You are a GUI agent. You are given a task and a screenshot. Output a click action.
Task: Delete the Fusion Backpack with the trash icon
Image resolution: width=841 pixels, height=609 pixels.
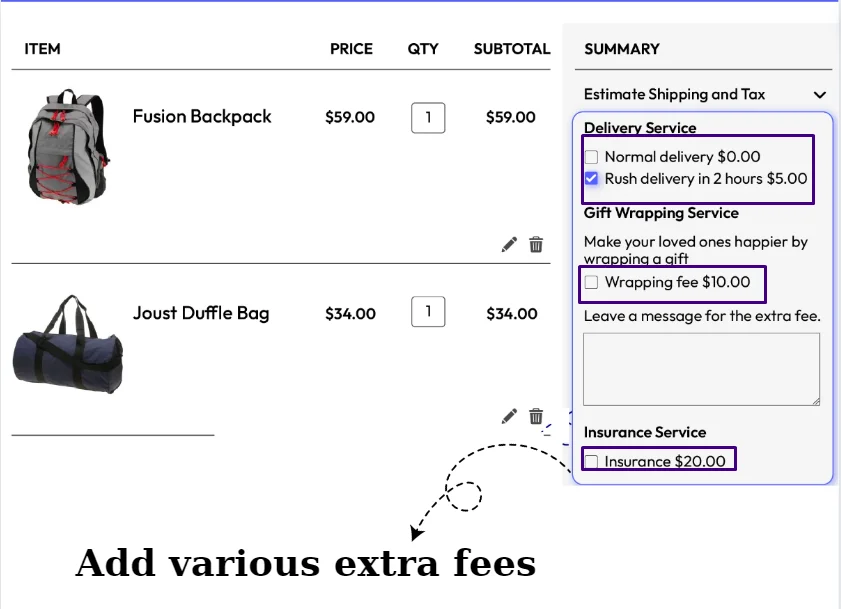coord(536,244)
